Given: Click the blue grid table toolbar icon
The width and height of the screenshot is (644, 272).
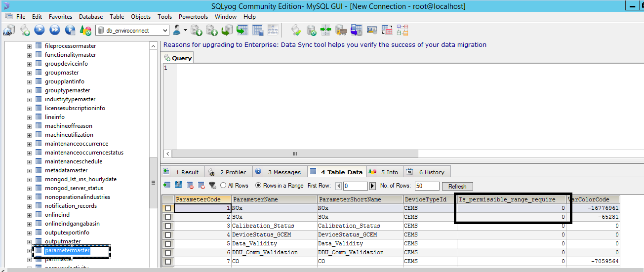Looking at the screenshot, I should 257,30.
